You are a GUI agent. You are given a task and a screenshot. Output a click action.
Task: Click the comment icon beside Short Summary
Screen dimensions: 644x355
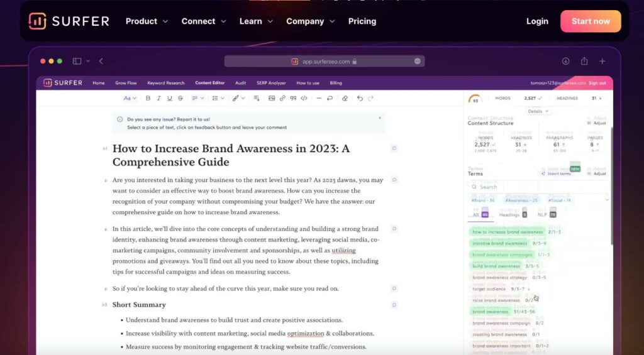click(x=394, y=305)
